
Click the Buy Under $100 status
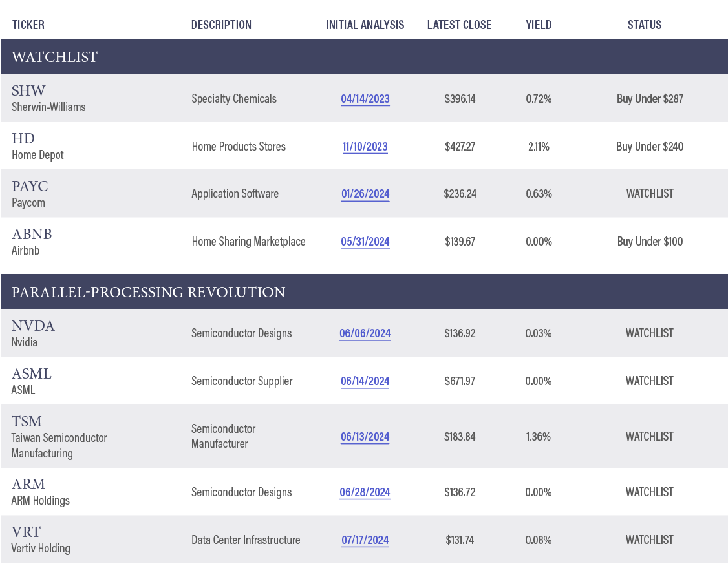650,242
